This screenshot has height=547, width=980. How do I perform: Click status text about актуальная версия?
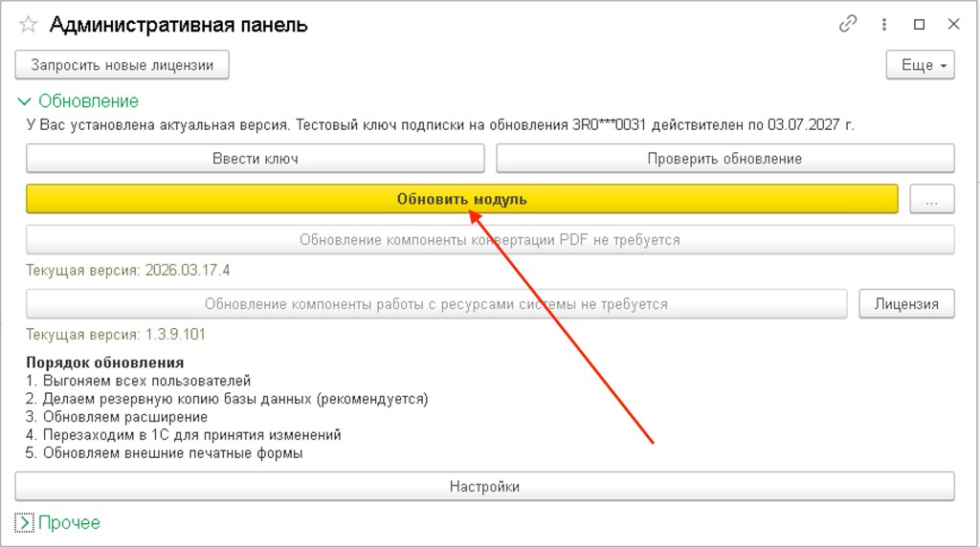(x=440, y=125)
